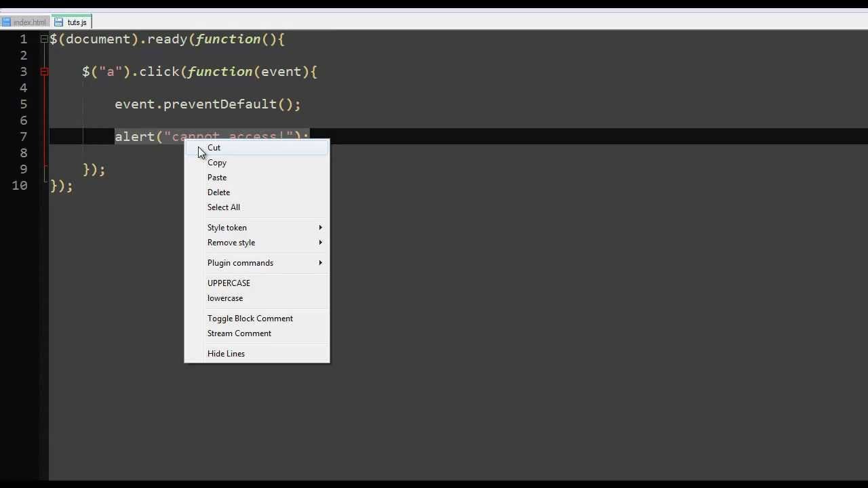Click line number 10 in the margin
This screenshot has height=488, width=868.
[x=20, y=186]
